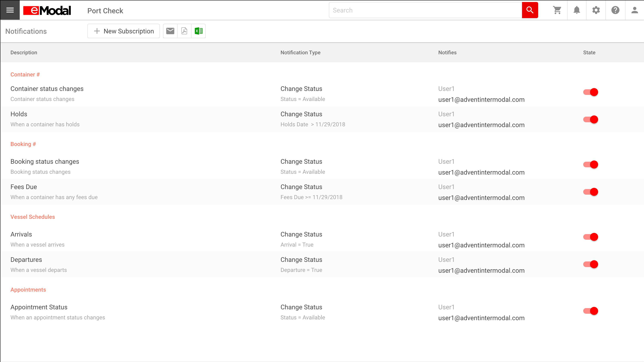Click the red search magnifier button

tap(530, 10)
